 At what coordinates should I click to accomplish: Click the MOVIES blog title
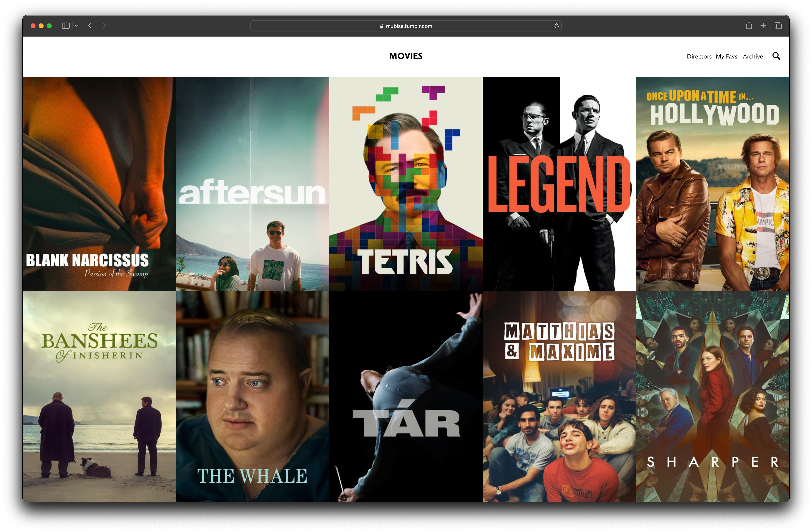click(x=406, y=56)
